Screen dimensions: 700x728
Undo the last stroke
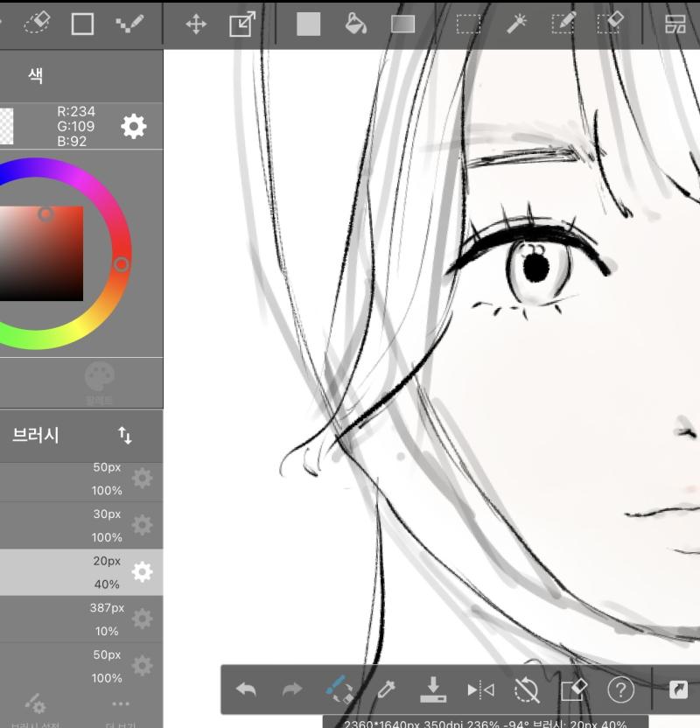(x=246, y=689)
